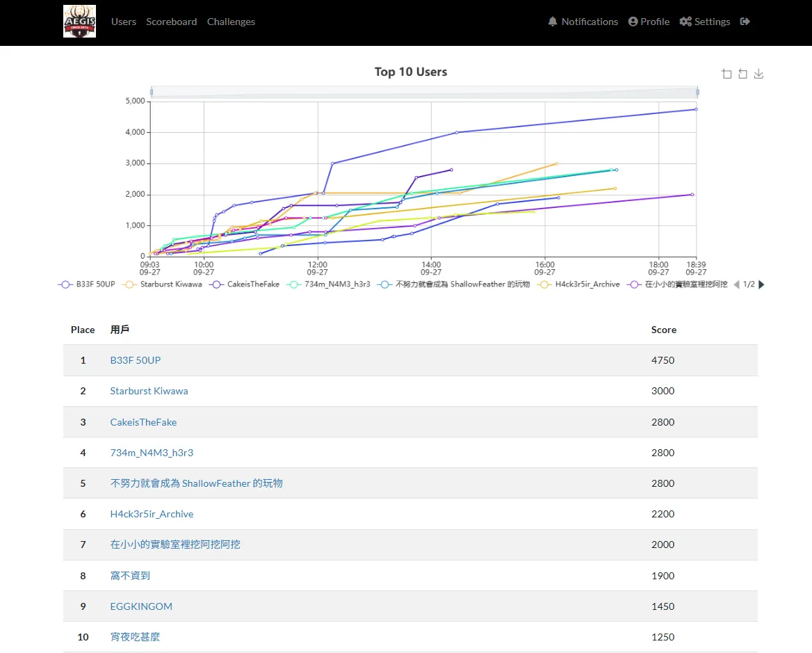Image resolution: width=812 pixels, height=653 pixels.
Task: Click the logout arrow icon
Action: (x=745, y=22)
